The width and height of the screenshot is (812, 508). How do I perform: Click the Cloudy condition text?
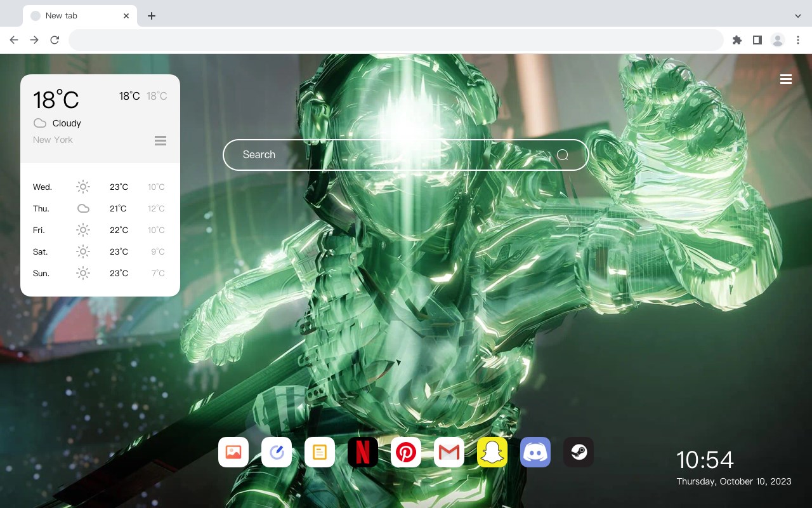click(67, 123)
